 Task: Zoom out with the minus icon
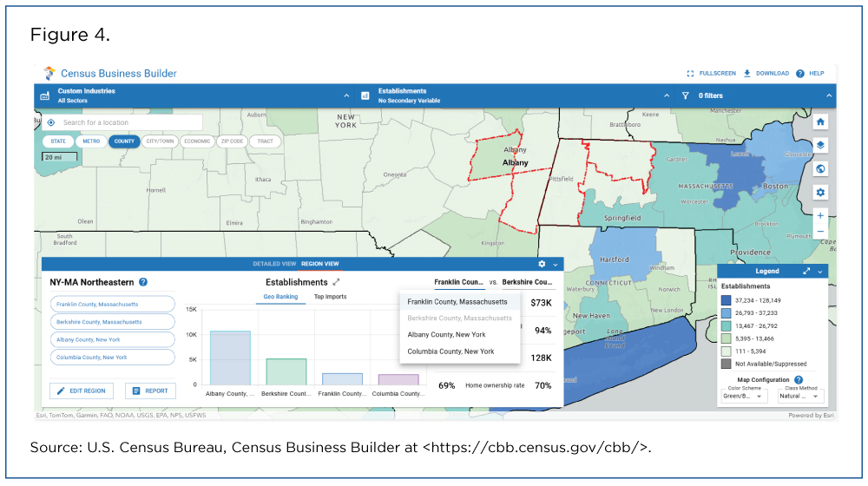pos(820,232)
